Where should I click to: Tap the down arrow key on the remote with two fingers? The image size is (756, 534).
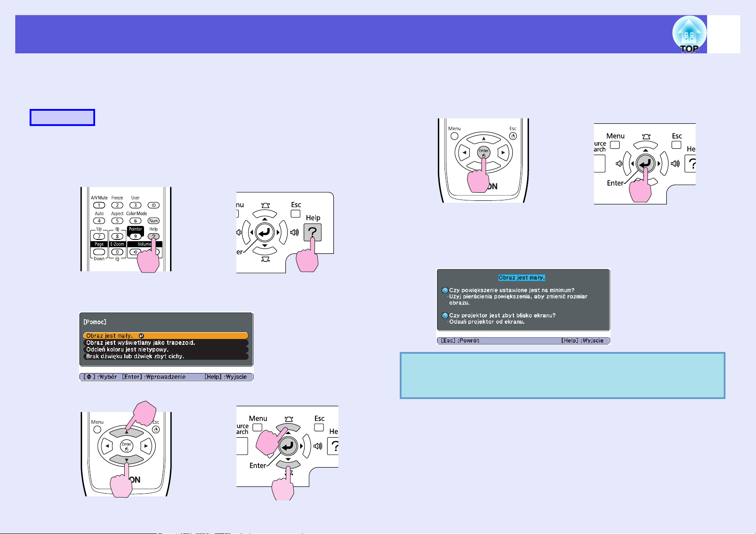tap(127, 460)
